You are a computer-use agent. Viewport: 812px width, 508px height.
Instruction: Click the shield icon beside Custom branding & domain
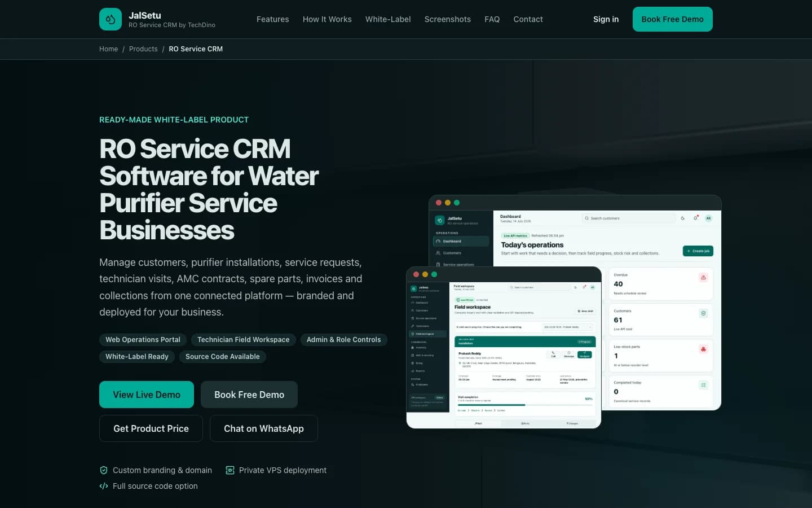[x=104, y=470]
